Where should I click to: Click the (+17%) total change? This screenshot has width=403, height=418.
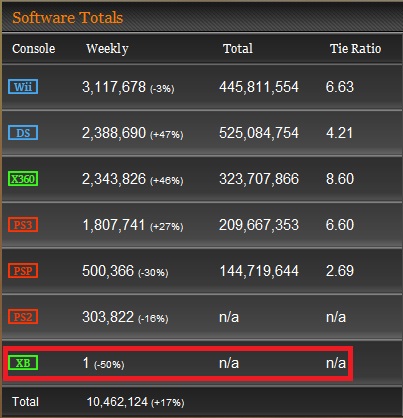click(x=168, y=403)
